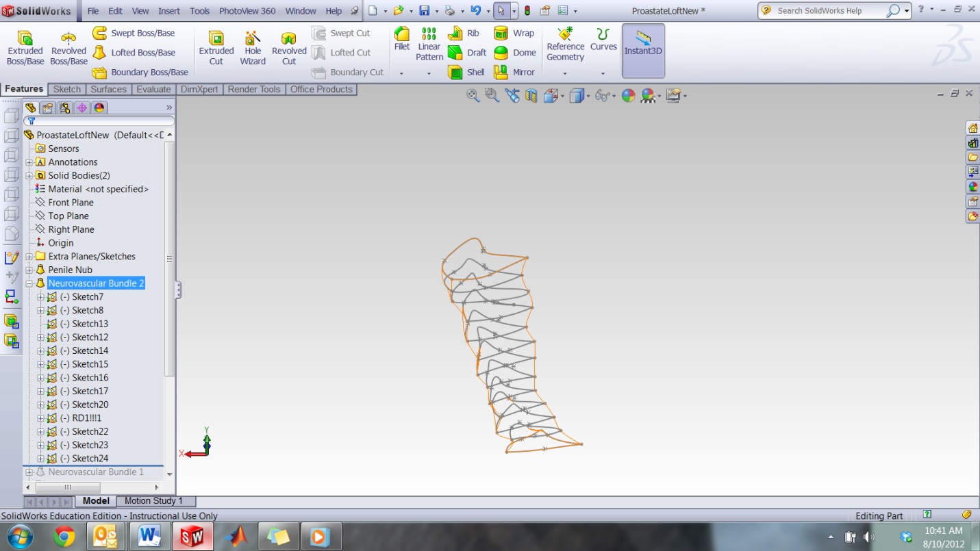
Task: Expand the Extra Planes/Sketches folder
Action: coord(29,257)
